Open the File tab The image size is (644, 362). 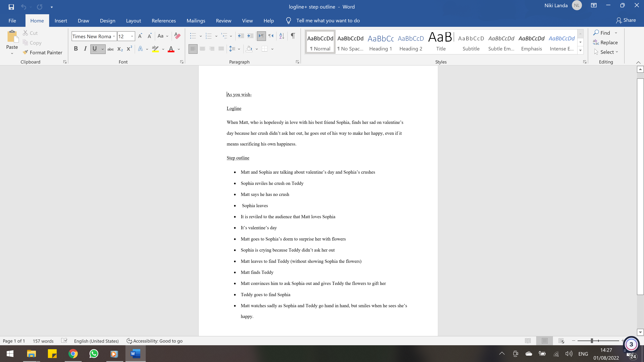[12, 21]
